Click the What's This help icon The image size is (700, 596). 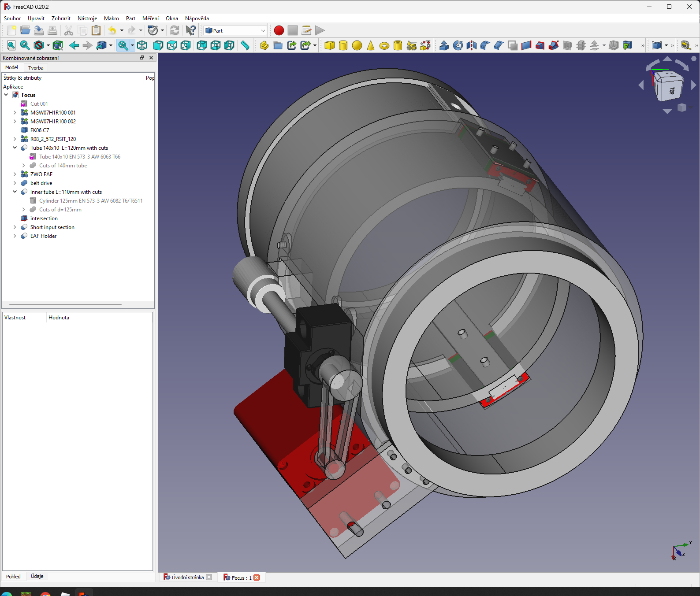pos(190,30)
